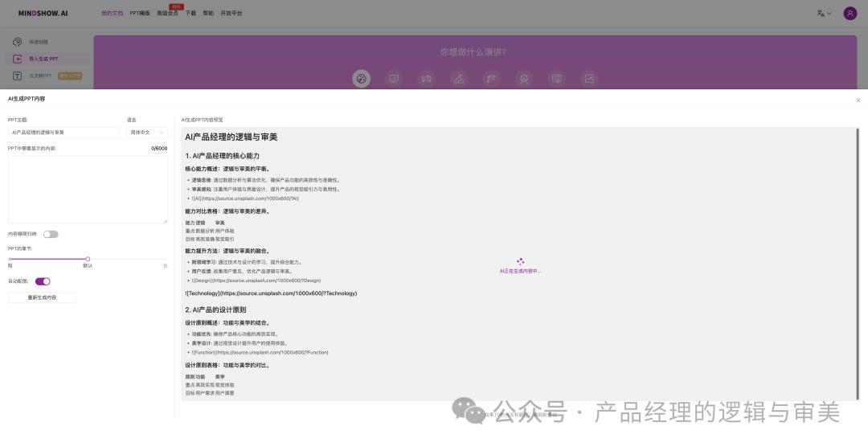Click the 长文转PPT text icon

(17, 76)
